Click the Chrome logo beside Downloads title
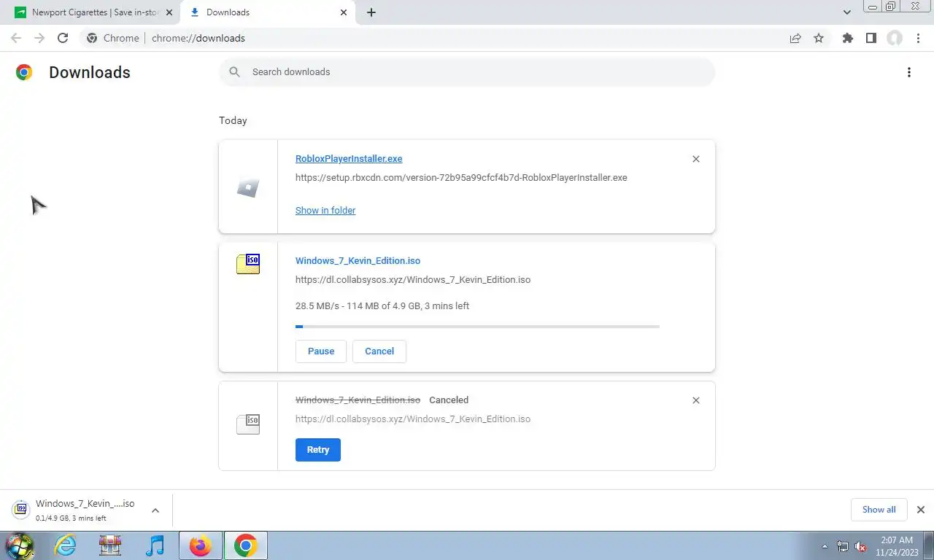The height and width of the screenshot is (560, 934). coord(24,72)
